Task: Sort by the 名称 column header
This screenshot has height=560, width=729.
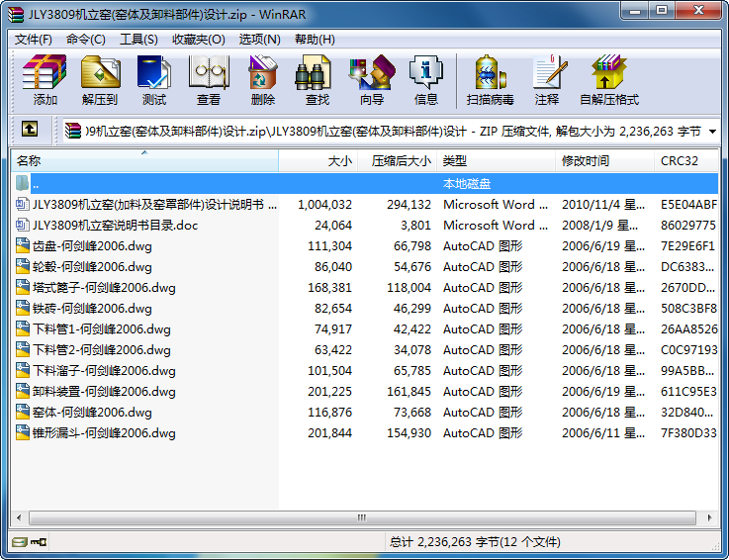Action: click(144, 161)
